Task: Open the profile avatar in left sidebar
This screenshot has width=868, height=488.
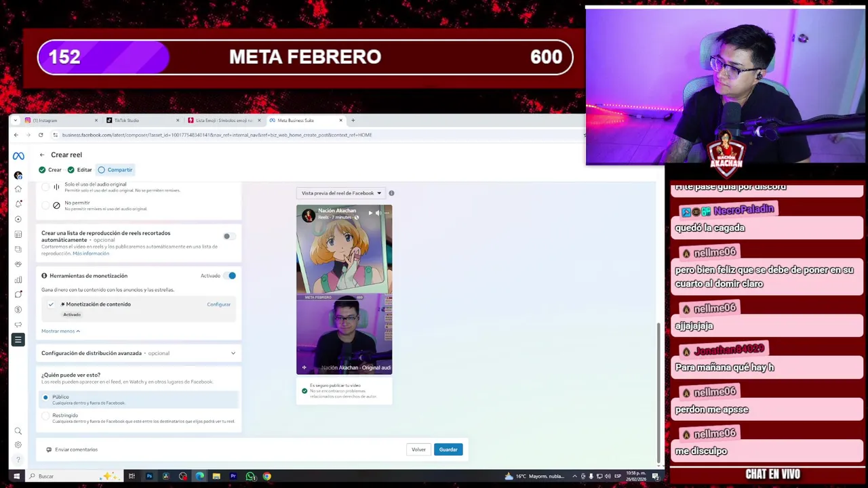Action: tap(18, 176)
